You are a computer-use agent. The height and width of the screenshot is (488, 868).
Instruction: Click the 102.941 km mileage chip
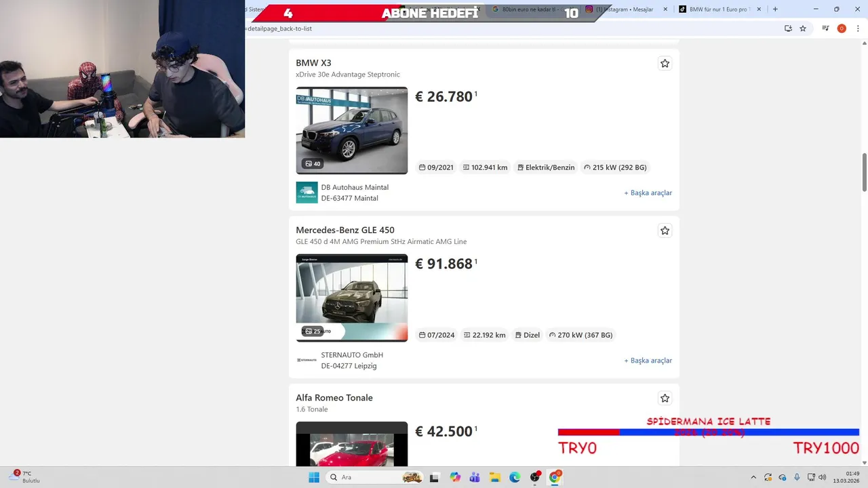[485, 167]
